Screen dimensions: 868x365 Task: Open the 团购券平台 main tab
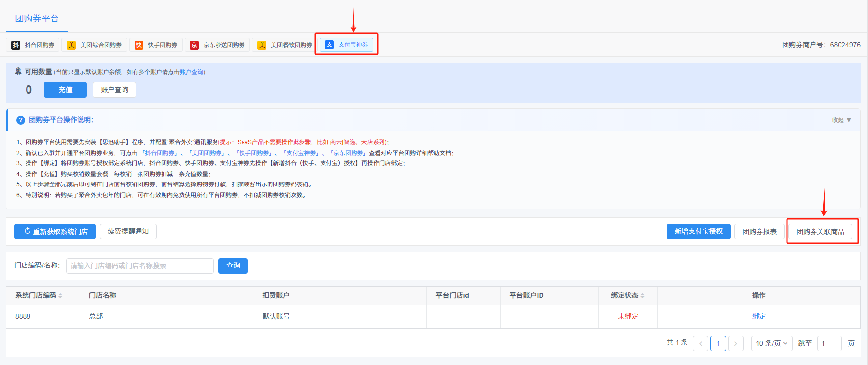(x=37, y=19)
